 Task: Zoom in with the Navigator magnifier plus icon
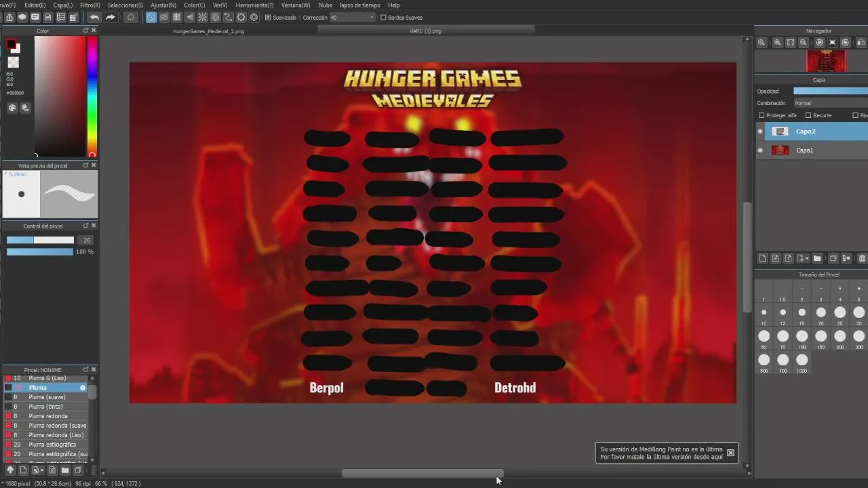(x=778, y=42)
